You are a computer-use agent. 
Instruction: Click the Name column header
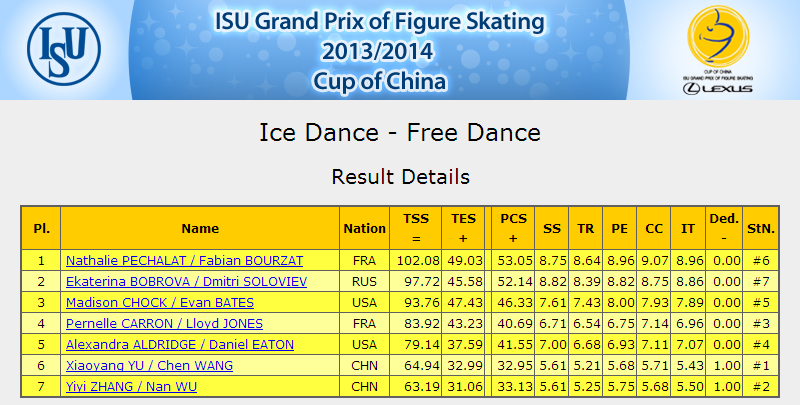tap(200, 228)
